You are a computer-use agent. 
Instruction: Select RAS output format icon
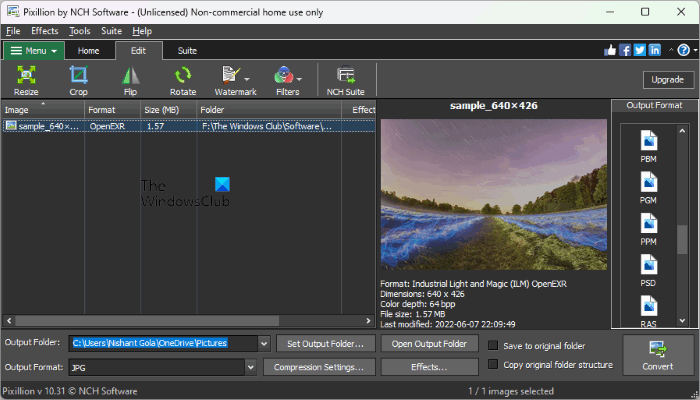(649, 306)
